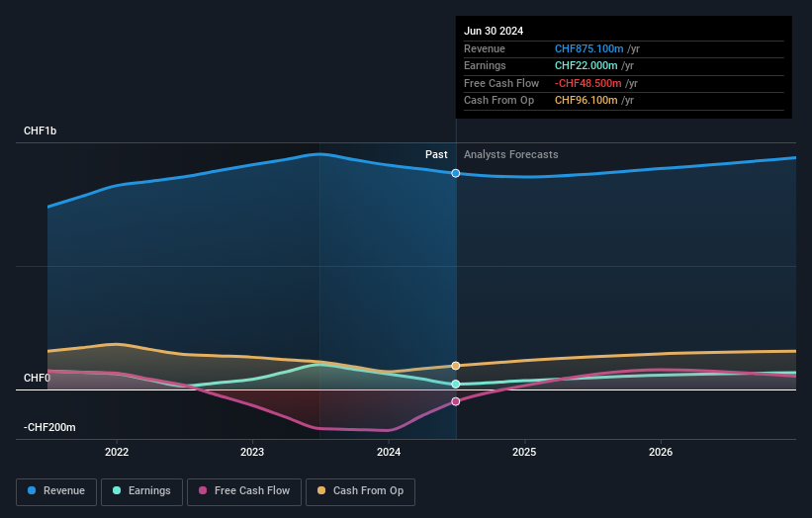Select the Revenue data point marker on chart
The width and height of the screenshot is (812, 518).
click(456, 173)
